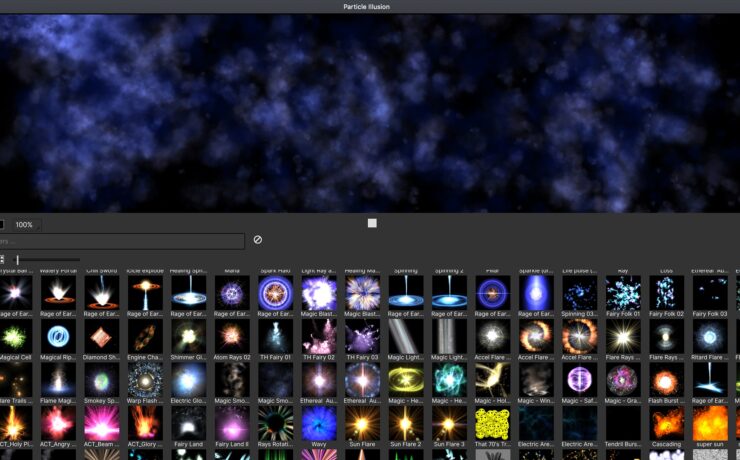
Task: Choose the Spinning 03 emitter thumbnail
Action: tap(580, 293)
